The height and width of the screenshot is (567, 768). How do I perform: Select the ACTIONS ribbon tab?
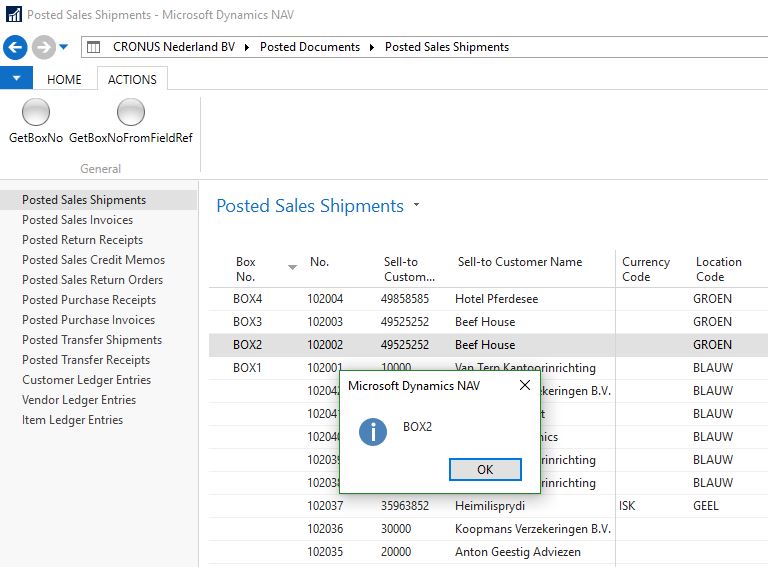(132, 79)
